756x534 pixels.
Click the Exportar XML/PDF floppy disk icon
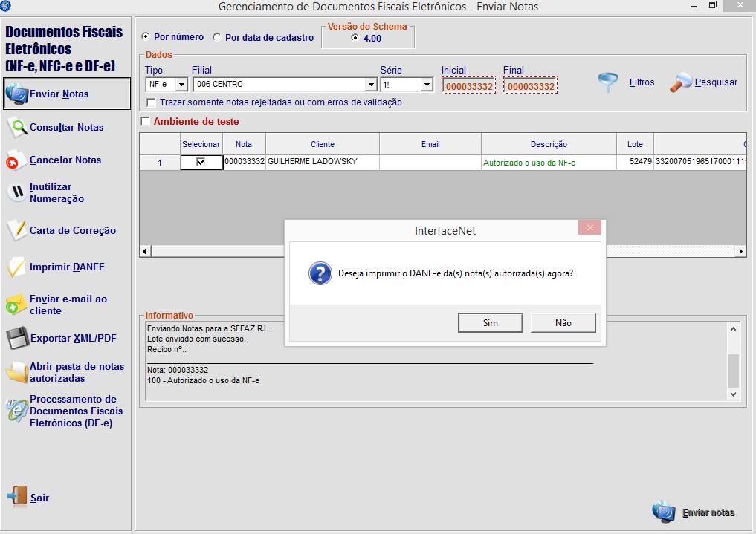[16, 339]
